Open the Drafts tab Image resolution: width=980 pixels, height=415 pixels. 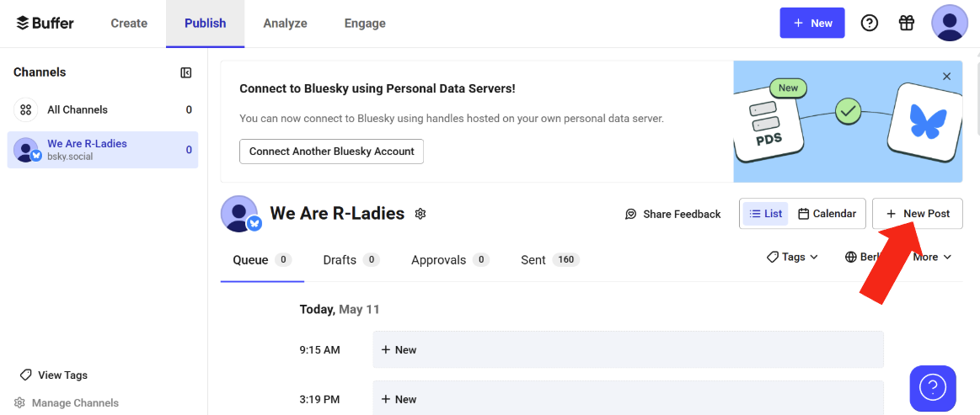(351, 260)
